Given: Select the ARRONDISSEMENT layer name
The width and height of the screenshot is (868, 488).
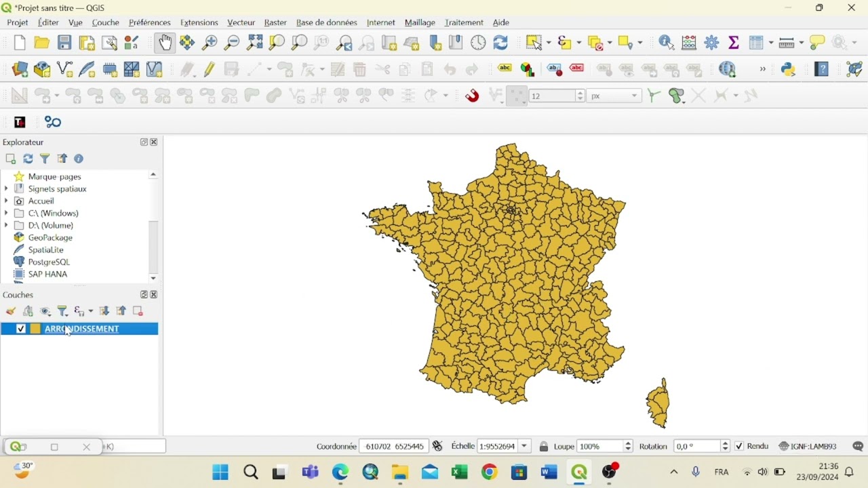Looking at the screenshot, I should tap(82, 330).
